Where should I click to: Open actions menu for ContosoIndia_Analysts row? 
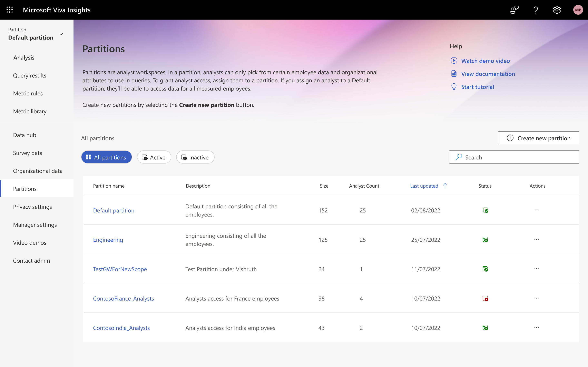[x=537, y=328]
